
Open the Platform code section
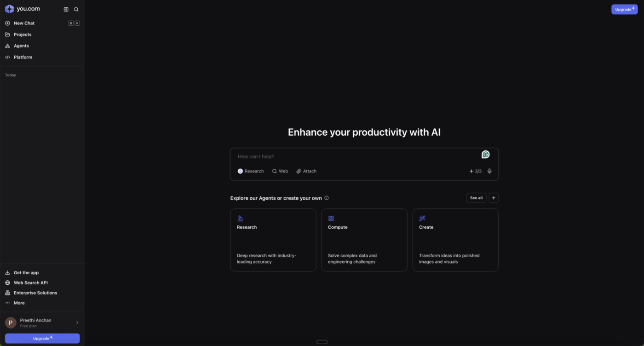pos(23,58)
